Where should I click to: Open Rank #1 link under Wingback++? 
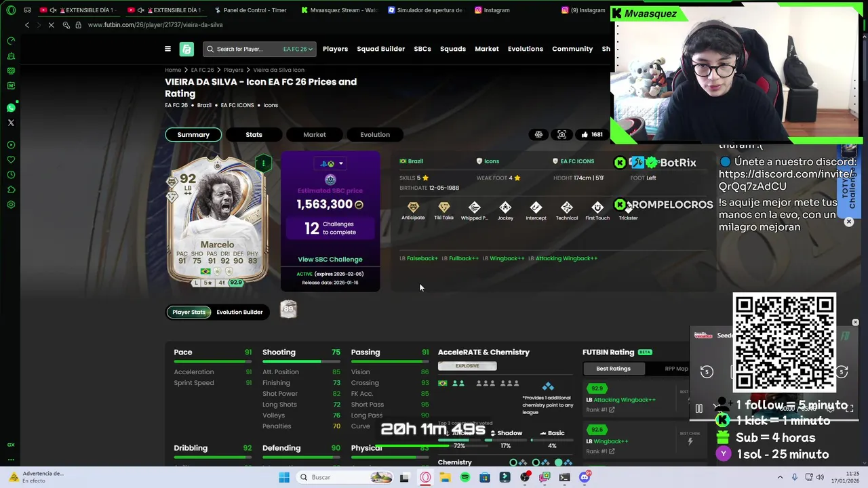point(600,451)
